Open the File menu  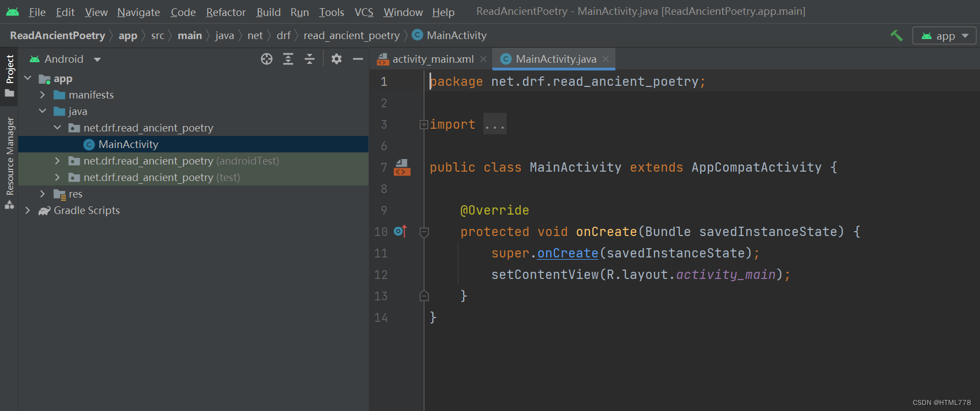pyautogui.click(x=37, y=12)
